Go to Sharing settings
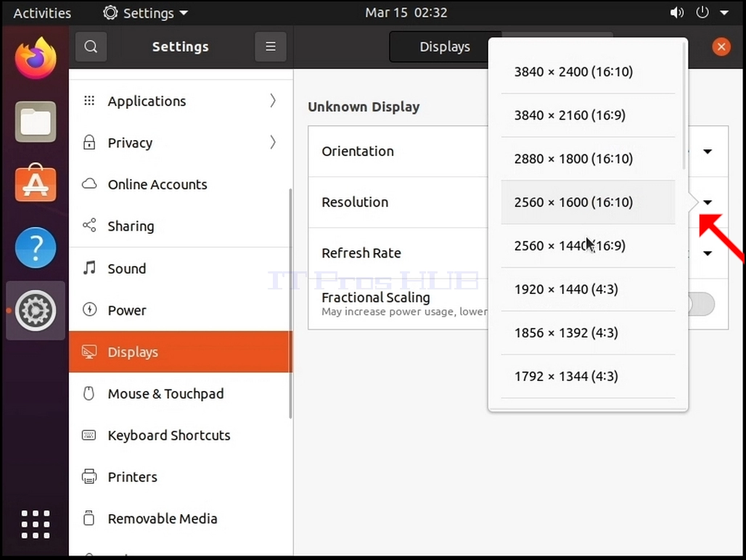Image resolution: width=746 pixels, height=560 pixels. (x=180, y=226)
